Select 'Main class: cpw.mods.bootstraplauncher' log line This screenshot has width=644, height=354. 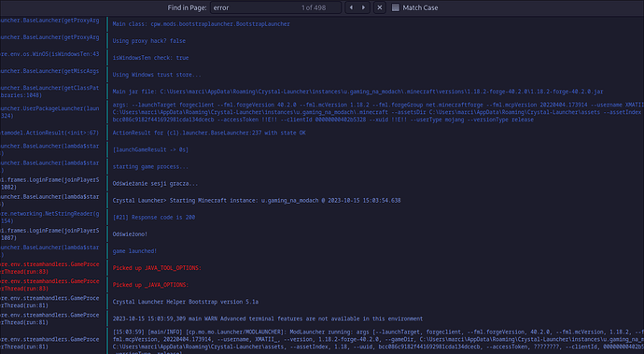[202, 24]
